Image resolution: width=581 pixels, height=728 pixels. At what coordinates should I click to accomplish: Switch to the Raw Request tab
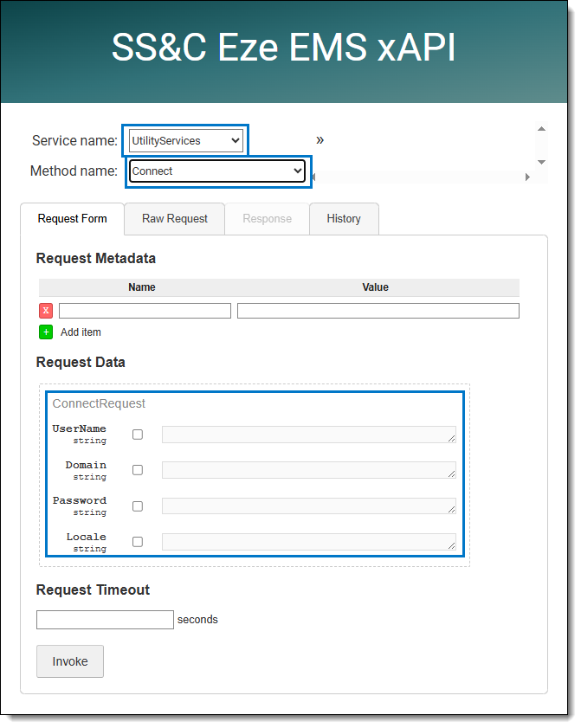click(175, 219)
